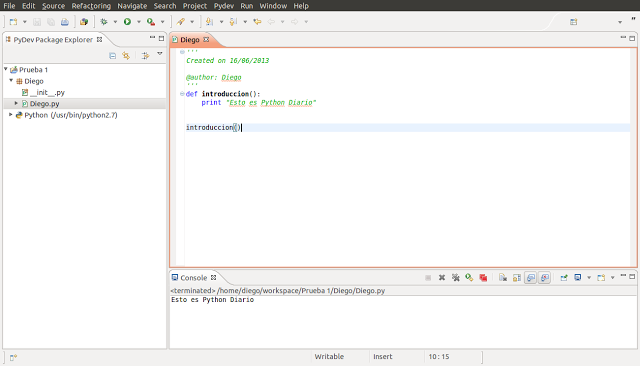Click the New file wizard icon
The height and width of the screenshot is (366, 640).
tap(13, 22)
